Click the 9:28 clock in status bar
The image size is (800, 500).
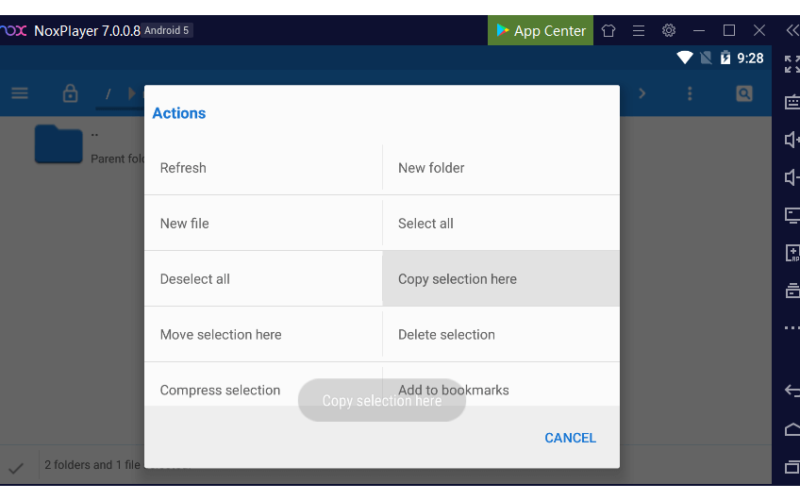click(750, 58)
